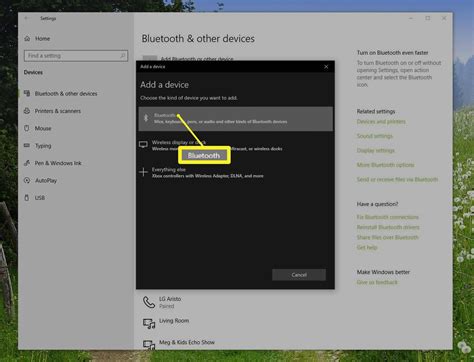Focus the Find a setting search box
This screenshot has width=474, height=362.
coord(76,56)
